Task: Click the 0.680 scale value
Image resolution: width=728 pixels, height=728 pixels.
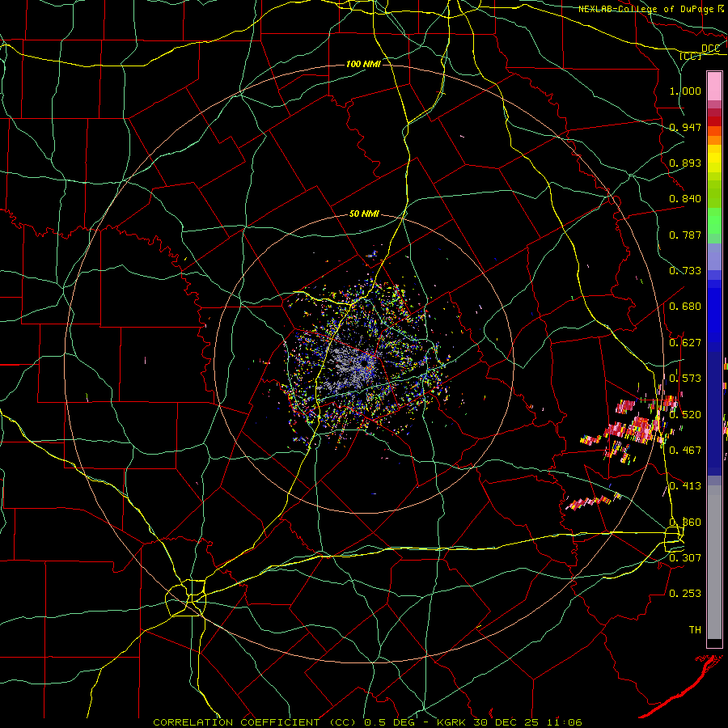Action: [x=685, y=307]
